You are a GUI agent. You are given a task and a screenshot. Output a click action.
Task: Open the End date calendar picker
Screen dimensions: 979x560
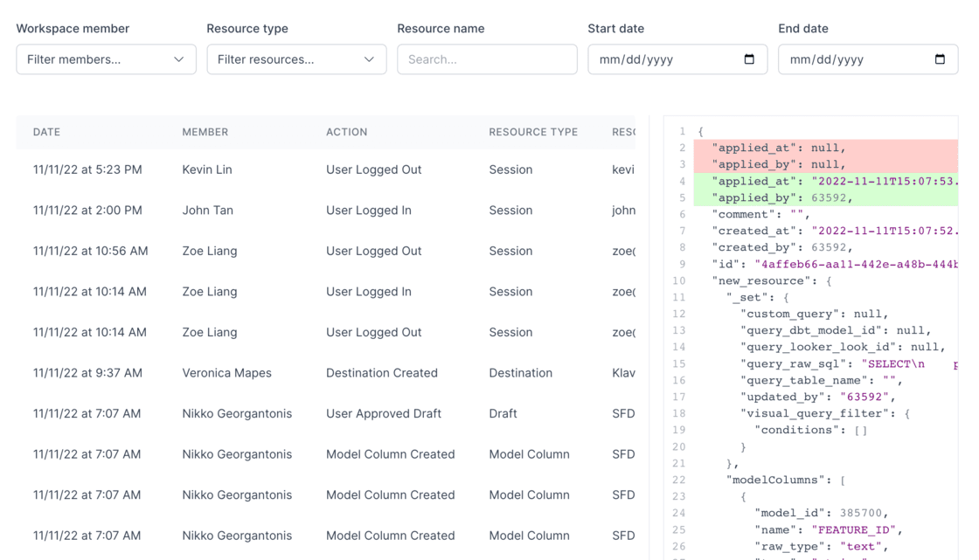click(939, 59)
